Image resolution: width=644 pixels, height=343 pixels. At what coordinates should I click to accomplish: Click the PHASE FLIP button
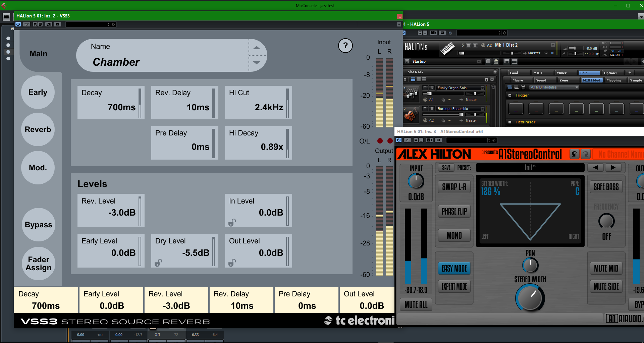454,211
